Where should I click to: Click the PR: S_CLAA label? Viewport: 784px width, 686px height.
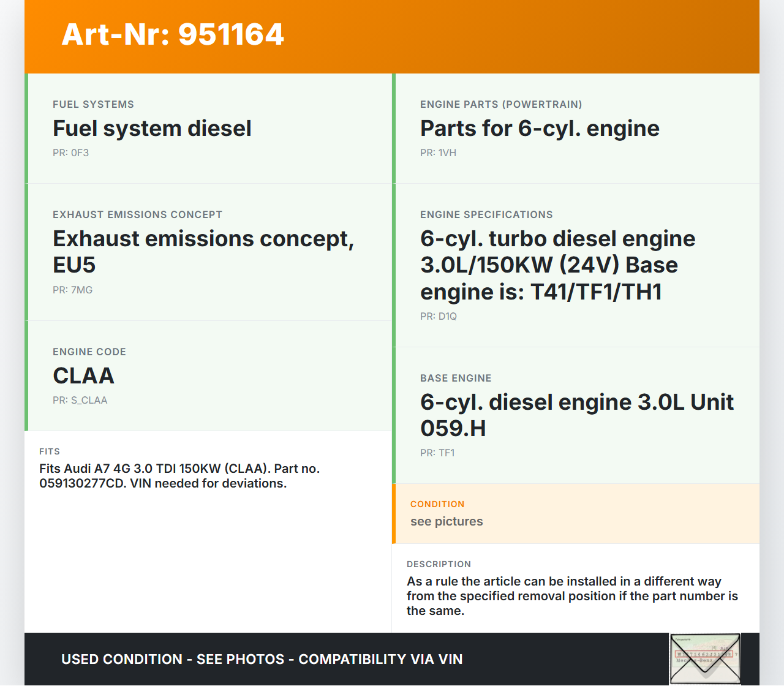(x=80, y=400)
